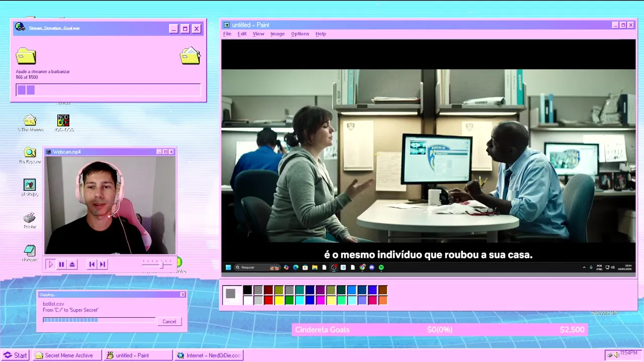Image resolution: width=644 pixels, height=362 pixels.
Task: Click the Discord icon in video taskbar
Action: 372,267
